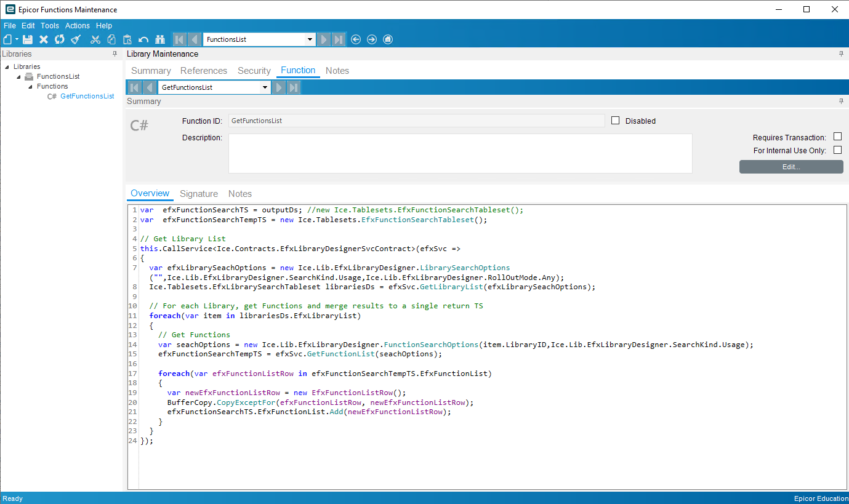Click the Clear broom icon
The height and width of the screenshot is (504, 849).
[76, 39]
